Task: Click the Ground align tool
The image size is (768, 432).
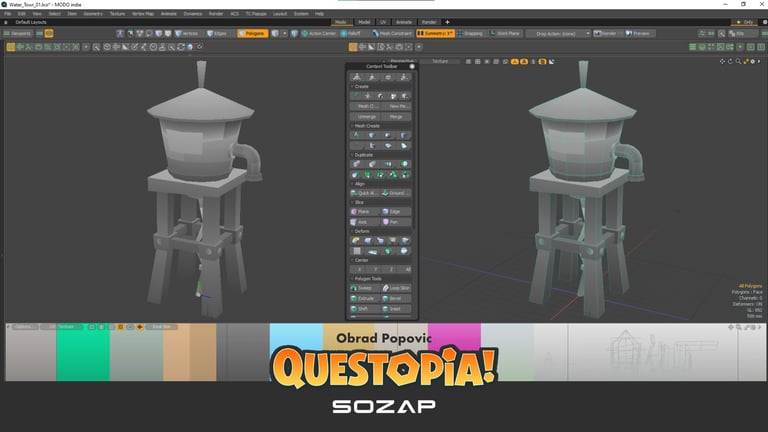Action: (396, 193)
